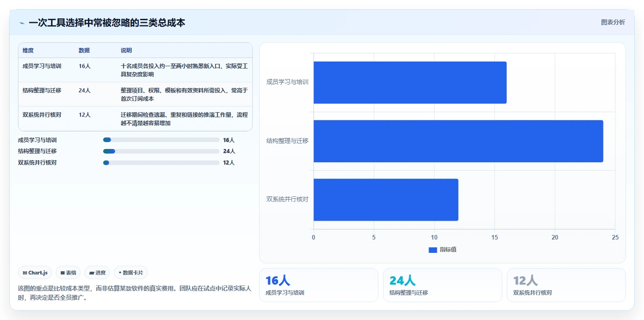
Task: Toggle the 指标值 legend color box
Action: pyautogui.click(x=433, y=250)
